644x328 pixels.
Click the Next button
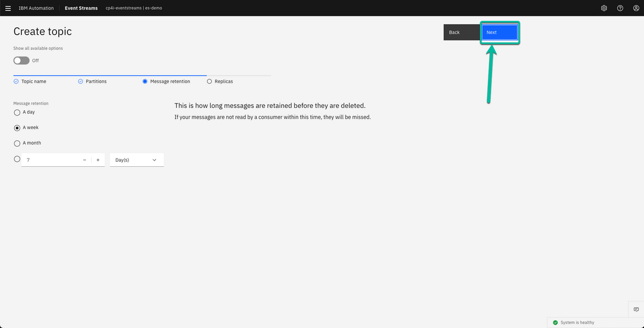coord(499,32)
